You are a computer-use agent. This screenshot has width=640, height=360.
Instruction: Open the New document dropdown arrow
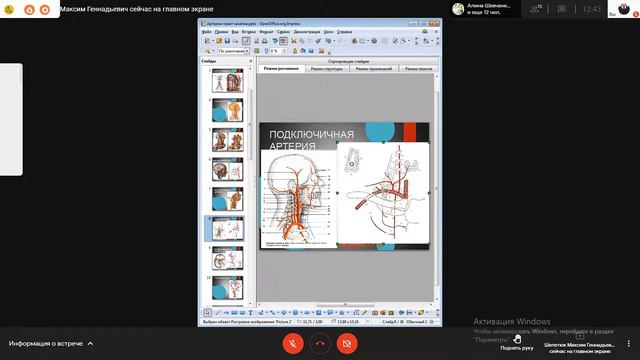coord(213,41)
